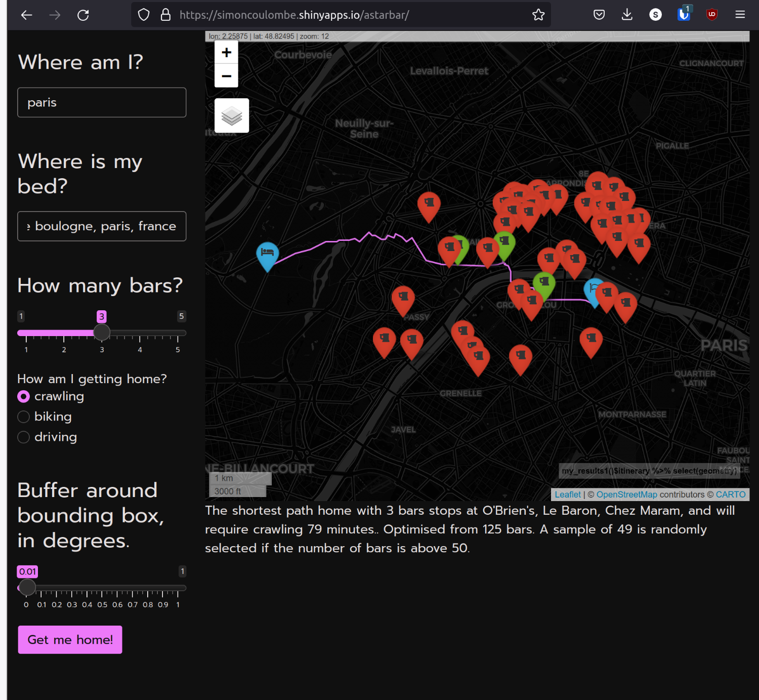This screenshot has width=759, height=700.
Task: Click 'Get me home!' button
Action: click(x=70, y=640)
